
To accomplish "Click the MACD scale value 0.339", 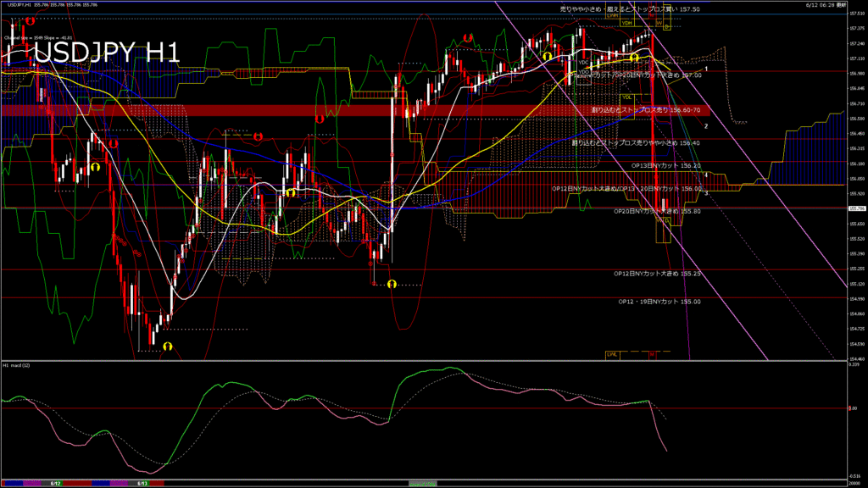I will click(x=854, y=364).
